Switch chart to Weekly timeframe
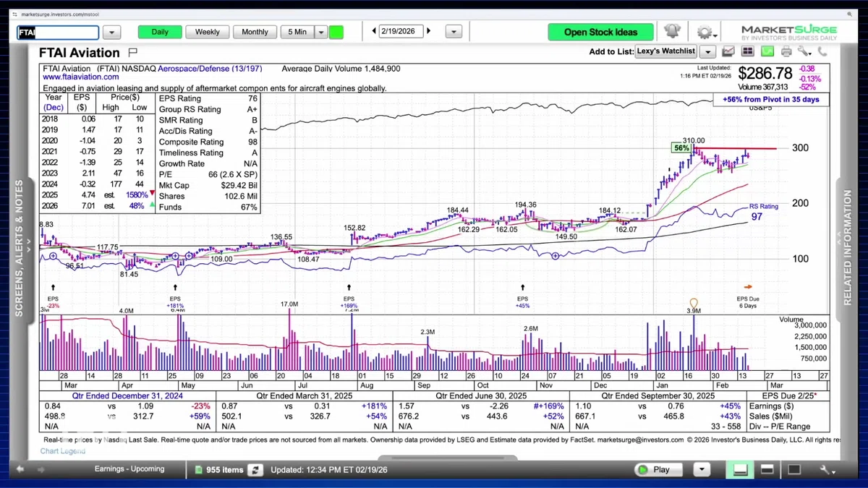The height and width of the screenshot is (488, 868). coord(208,32)
